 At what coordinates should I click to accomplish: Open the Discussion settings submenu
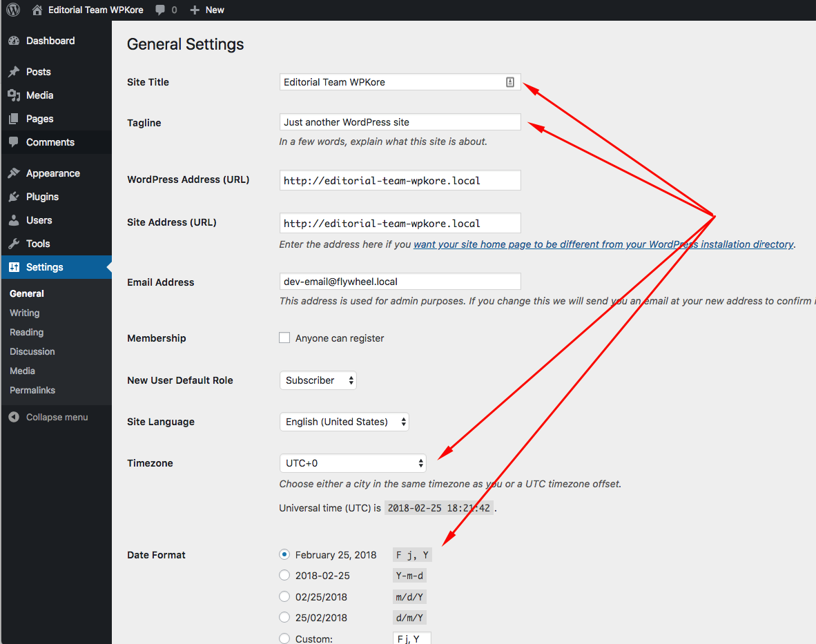32,351
